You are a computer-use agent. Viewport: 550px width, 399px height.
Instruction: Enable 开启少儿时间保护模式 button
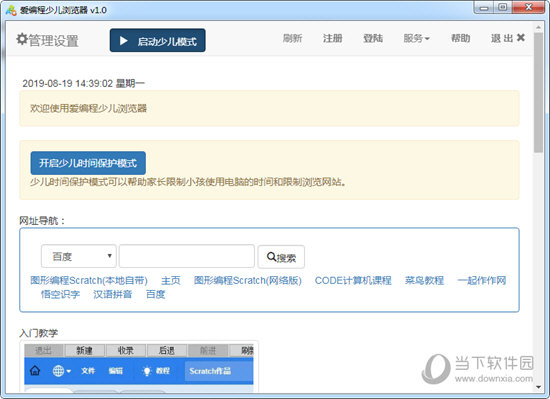point(88,163)
